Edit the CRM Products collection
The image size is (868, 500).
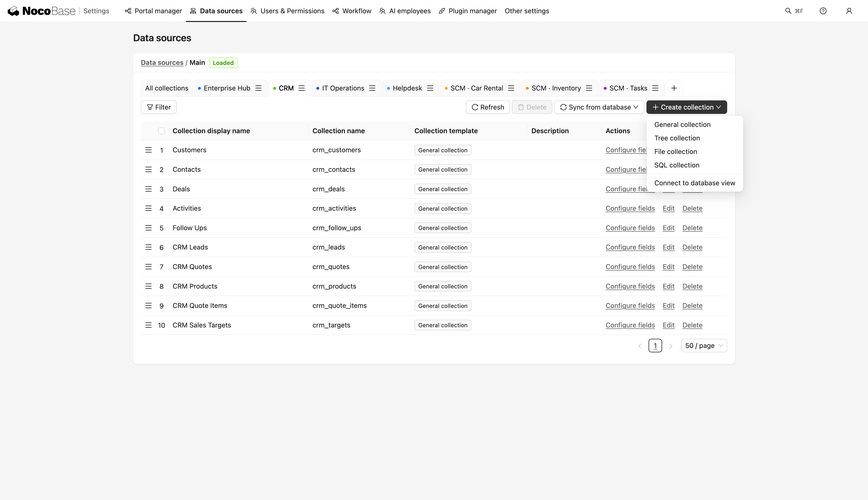pyautogui.click(x=669, y=286)
